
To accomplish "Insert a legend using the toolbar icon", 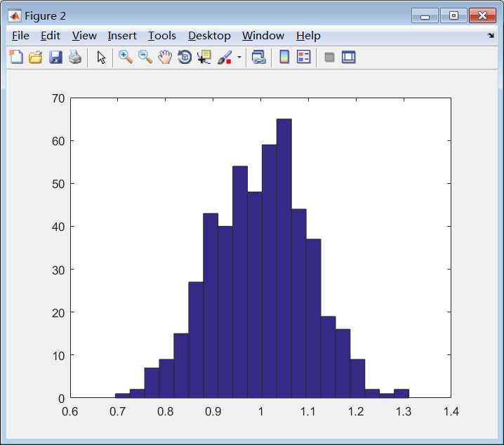I will point(304,57).
